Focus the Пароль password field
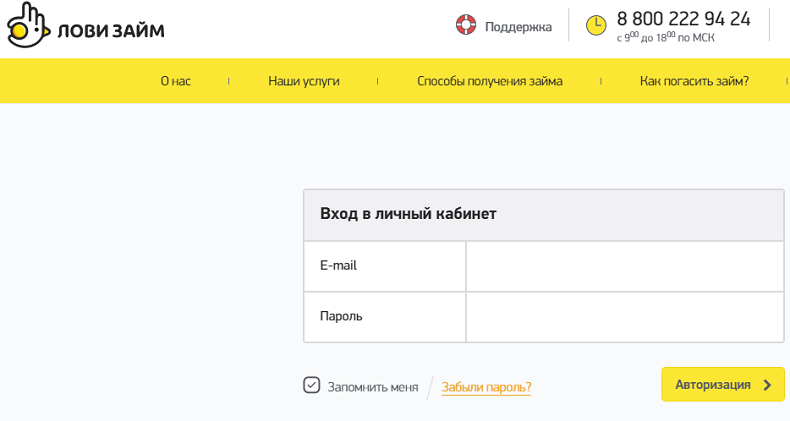 click(624, 316)
